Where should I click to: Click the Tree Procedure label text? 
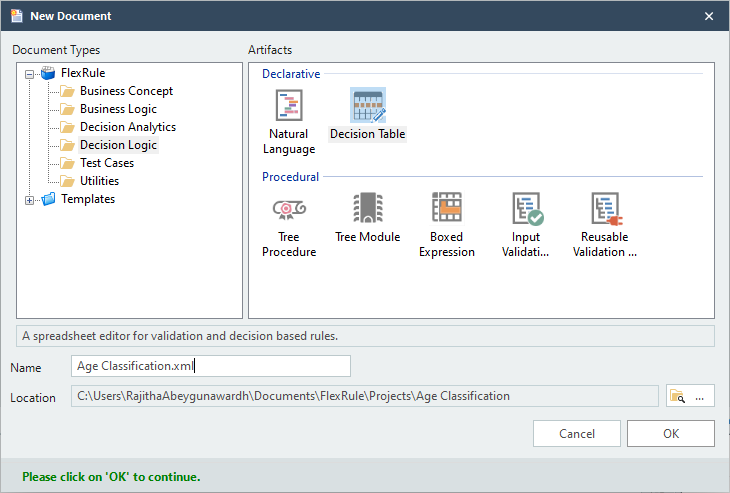coord(289,244)
